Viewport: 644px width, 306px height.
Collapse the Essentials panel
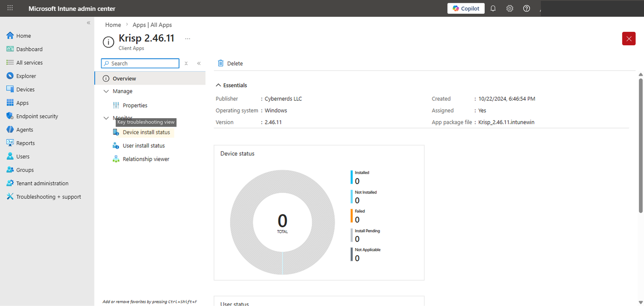point(218,85)
